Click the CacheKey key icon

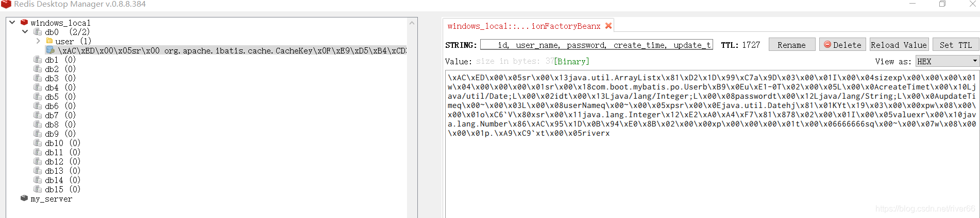pyautogui.click(x=50, y=50)
